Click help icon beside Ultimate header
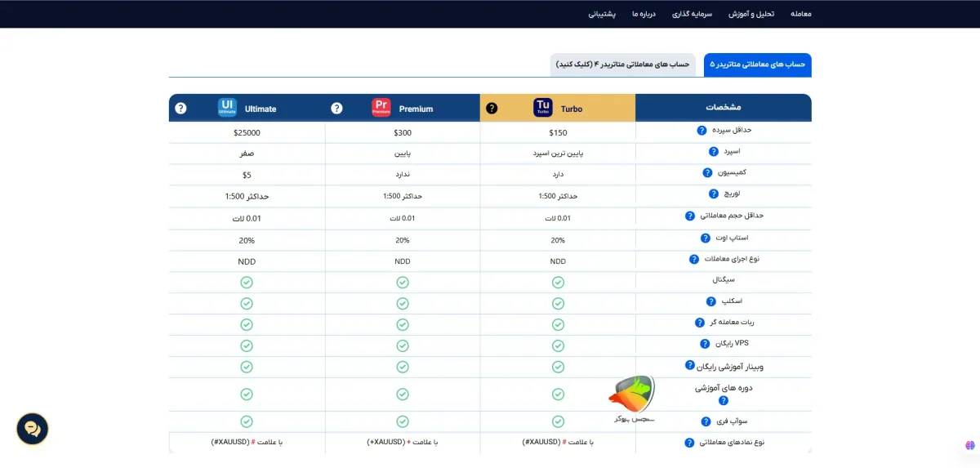Viewport: 980px width, 468px height. point(180,108)
